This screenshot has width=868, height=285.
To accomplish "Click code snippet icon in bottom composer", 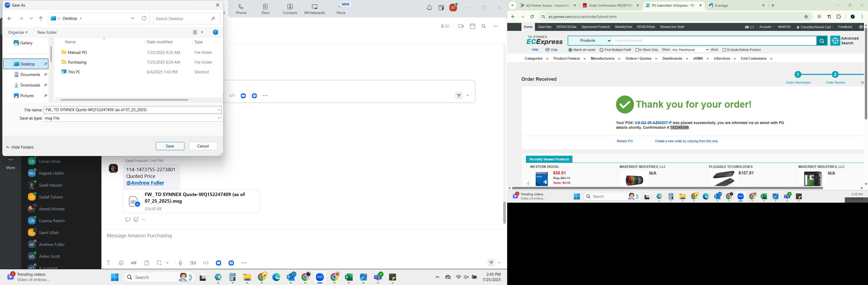I will pyautogui.click(x=206, y=263).
